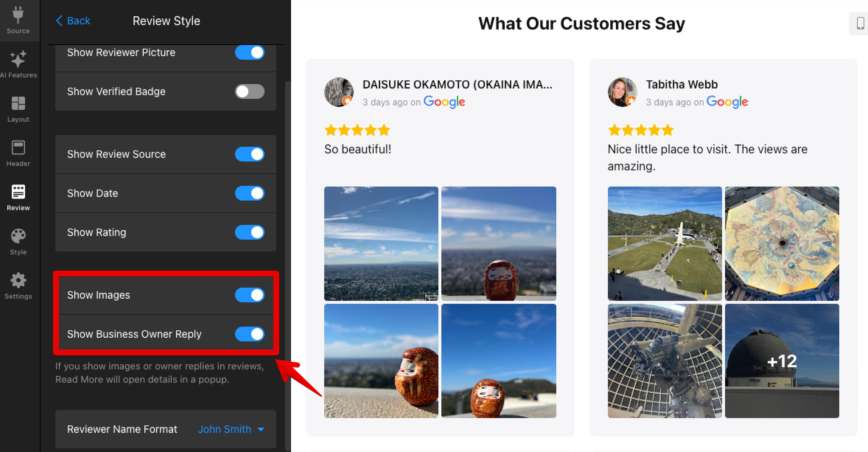Open the Reviewer Name Format dropdown
This screenshot has width=868, height=452.
point(166,429)
